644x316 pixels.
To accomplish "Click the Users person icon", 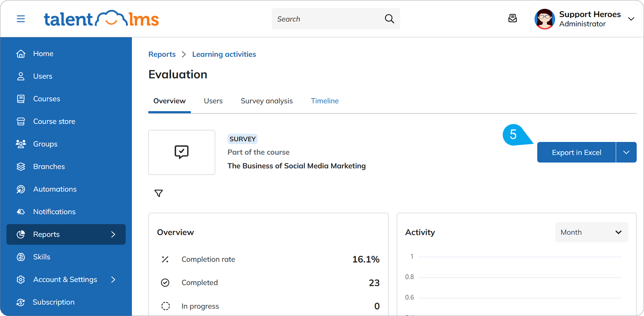I will [21, 76].
